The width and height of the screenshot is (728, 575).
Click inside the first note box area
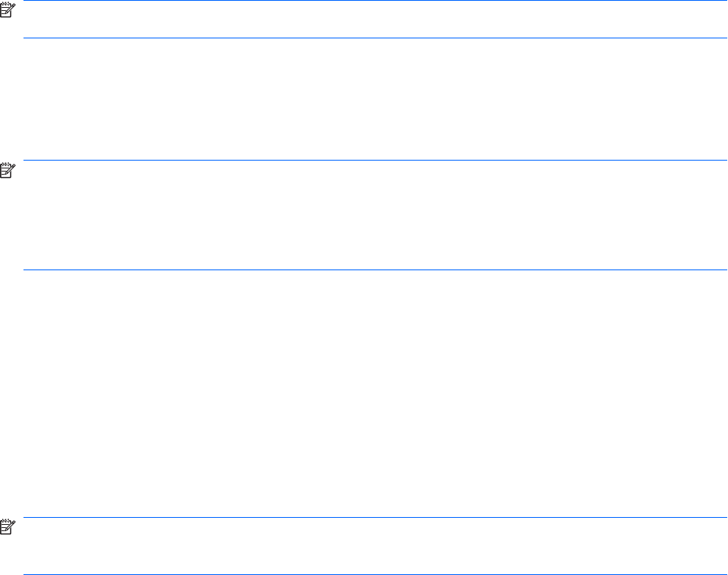click(x=376, y=20)
